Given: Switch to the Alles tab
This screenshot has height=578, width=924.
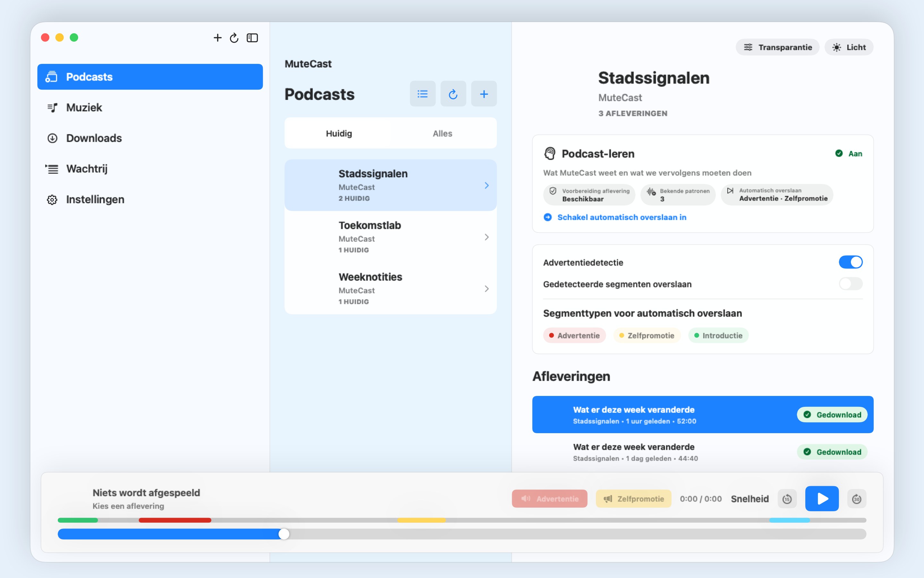Looking at the screenshot, I should [x=442, y=133].
